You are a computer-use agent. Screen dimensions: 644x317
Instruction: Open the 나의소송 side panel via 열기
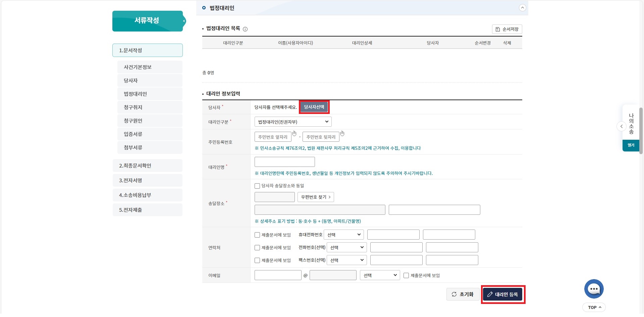point(631,145)
